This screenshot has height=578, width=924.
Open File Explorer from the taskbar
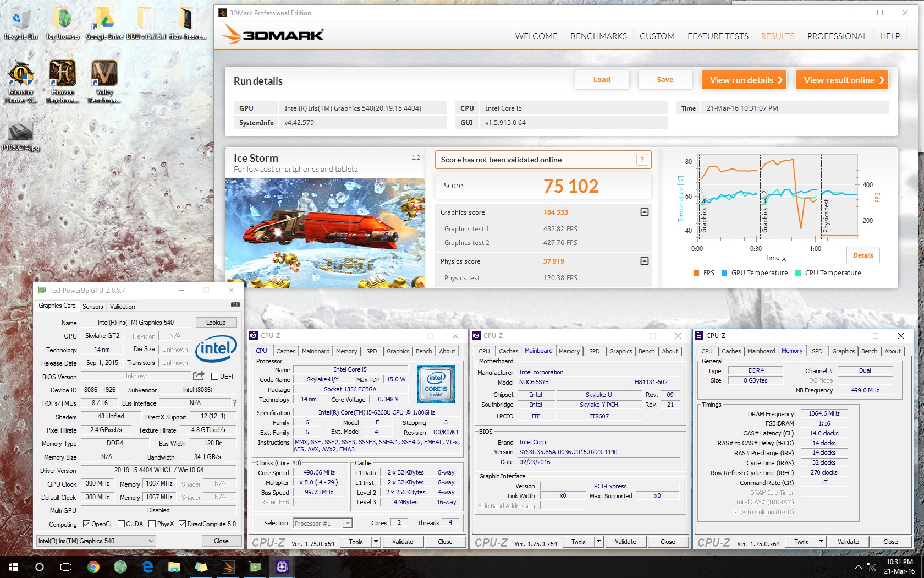tap(174, 567)
